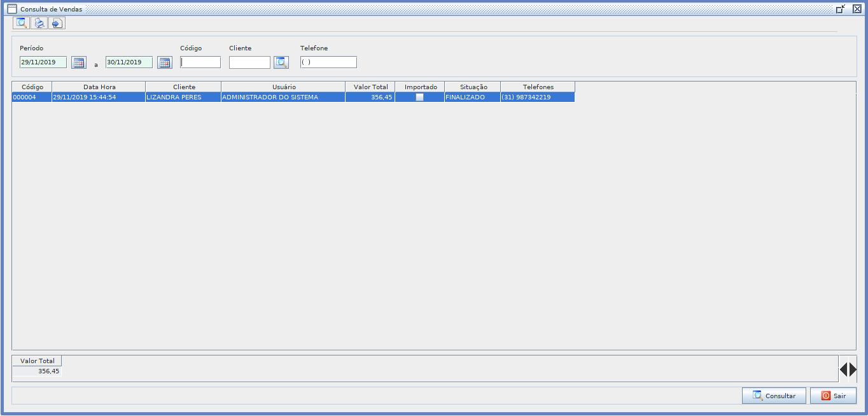Viewport: 868px width, 416px height.
Task: Click the start date field 29/11/2019
Action: 43,62
